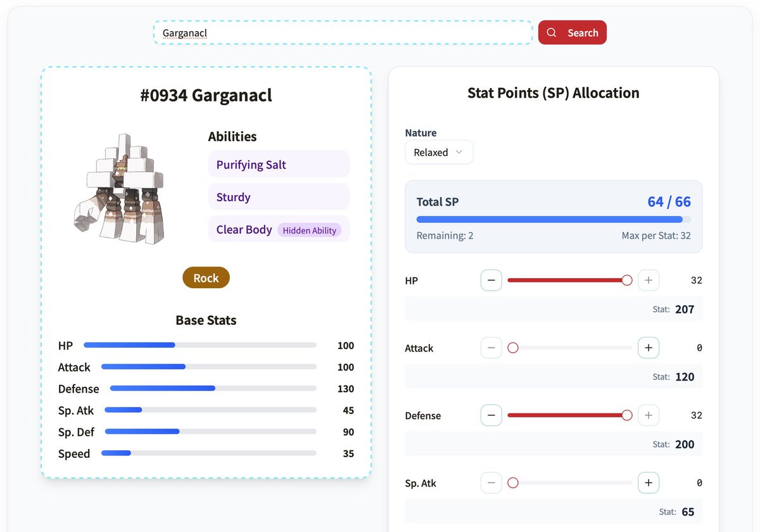Increase Sp. Atk stat points with plus button
760x532 pixels.
tap(649, 483)
